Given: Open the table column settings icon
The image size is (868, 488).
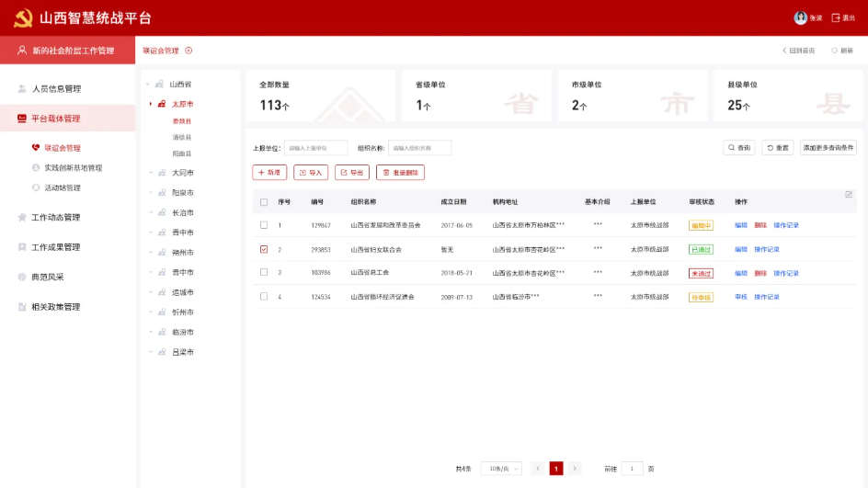Looking at the screenshot, I should tap(849, 194).
